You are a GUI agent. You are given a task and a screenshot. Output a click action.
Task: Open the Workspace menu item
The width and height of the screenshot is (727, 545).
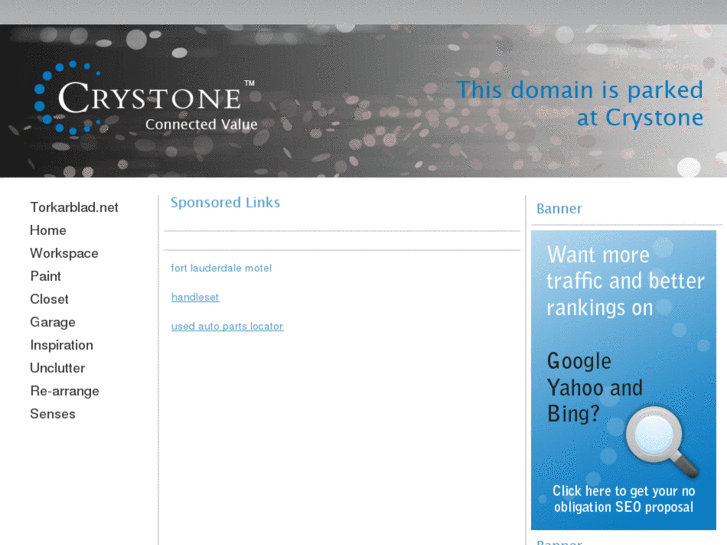coord(64,253)
